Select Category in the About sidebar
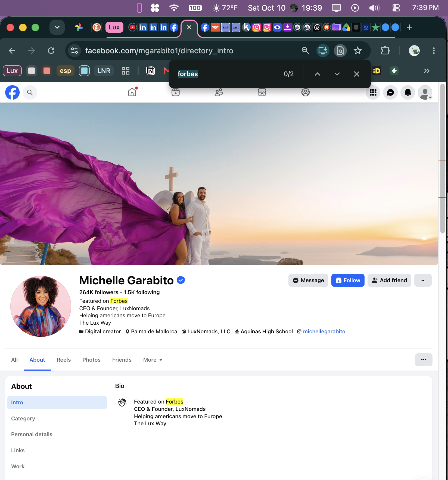 tap(57, 419)
